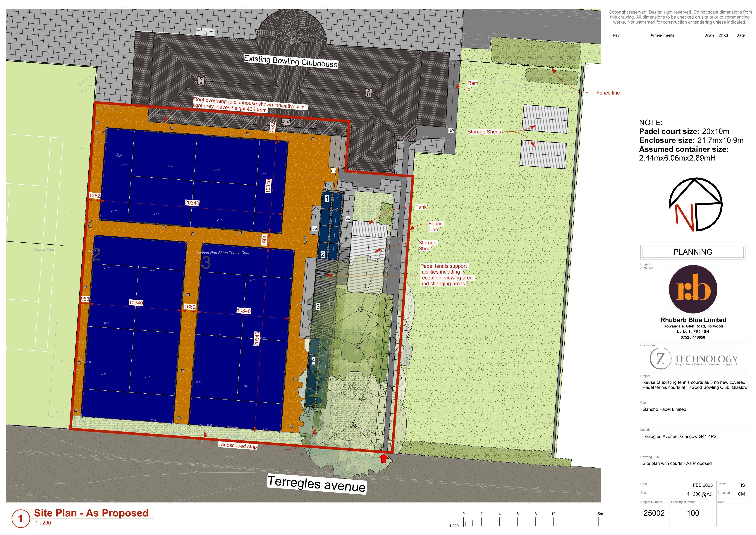
Task: Click the 1:200 scale bar
Action: pos(531,520)
